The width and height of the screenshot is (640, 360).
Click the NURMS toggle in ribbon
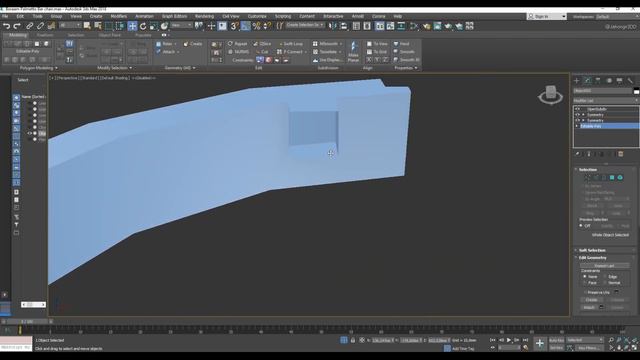pos(238,52)
